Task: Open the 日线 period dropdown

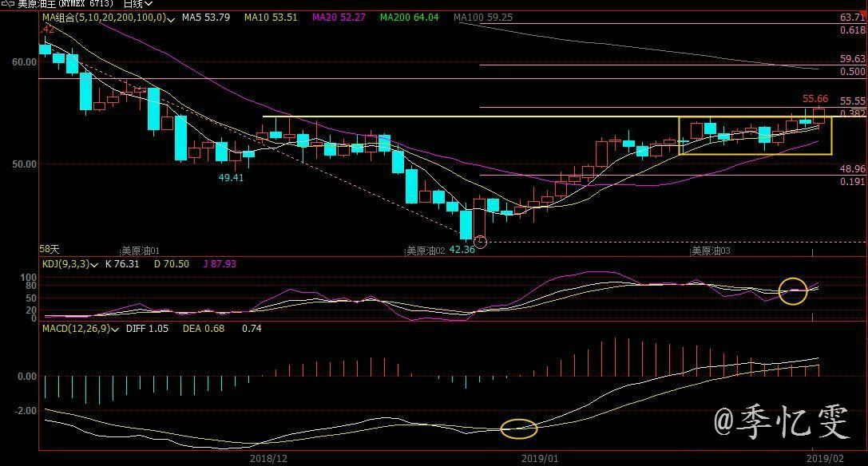Action: 137,4
